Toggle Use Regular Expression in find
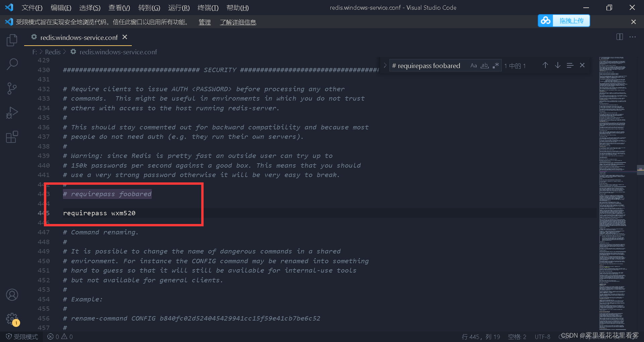 496,65
